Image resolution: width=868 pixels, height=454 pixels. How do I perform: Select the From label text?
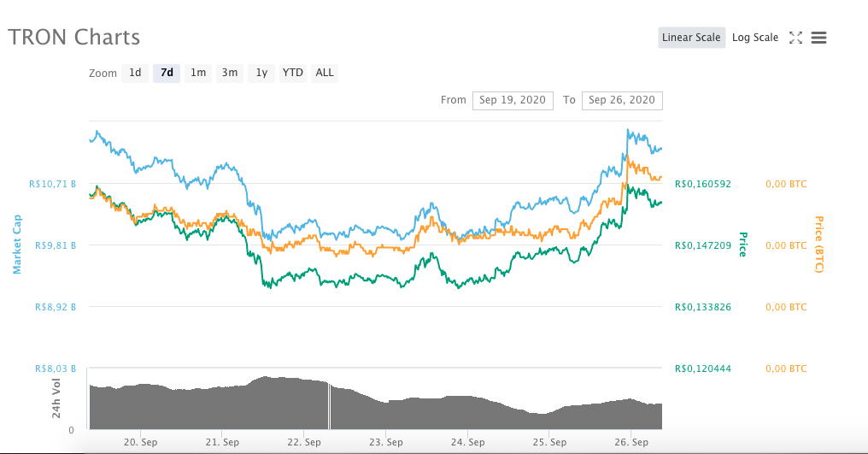tap(454, 100)
